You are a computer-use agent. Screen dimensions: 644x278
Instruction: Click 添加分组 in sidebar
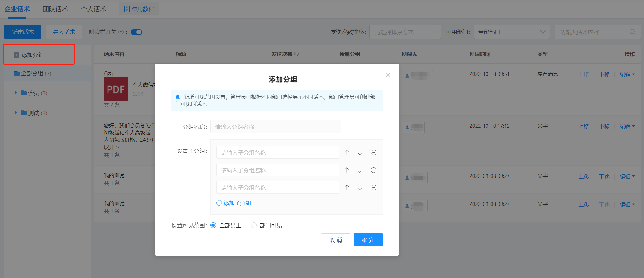tap(29, 55)
